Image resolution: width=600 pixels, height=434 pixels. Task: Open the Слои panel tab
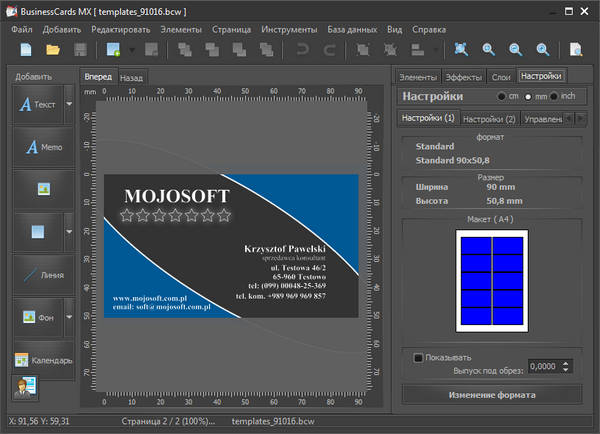[501, 77]
